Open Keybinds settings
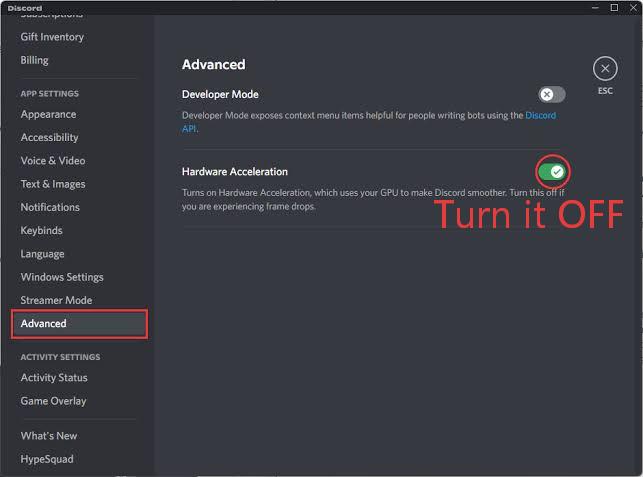The image size is (643, 477). coord(41,231)
